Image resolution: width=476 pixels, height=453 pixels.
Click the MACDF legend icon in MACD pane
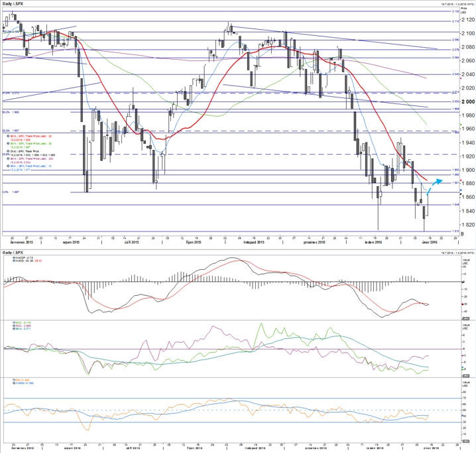tap(14, 258)
